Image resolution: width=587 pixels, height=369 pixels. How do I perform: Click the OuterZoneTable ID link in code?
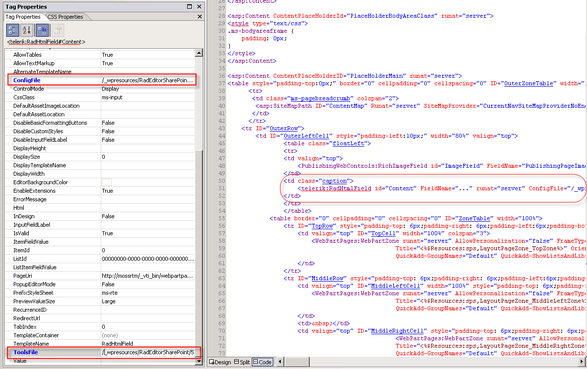coord(528,83)
